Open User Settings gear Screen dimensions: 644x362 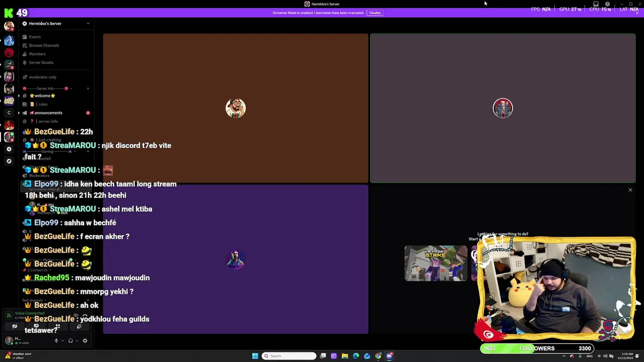(x=85, y=340)
